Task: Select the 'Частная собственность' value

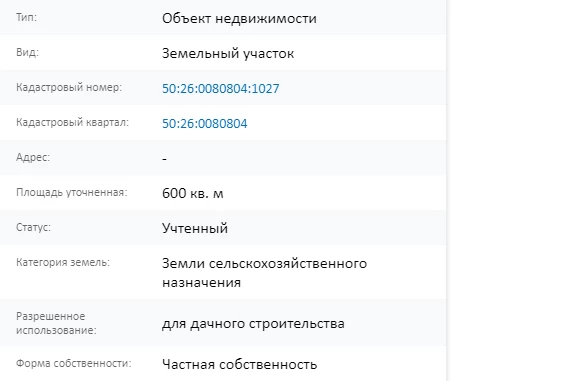Action: pyautogui.click(x=239, y=364)
